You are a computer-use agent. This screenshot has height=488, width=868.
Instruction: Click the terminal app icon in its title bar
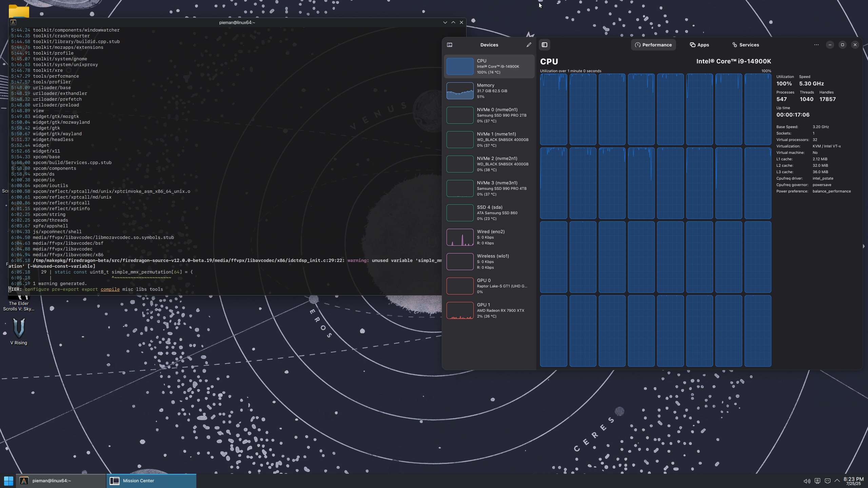13,22
